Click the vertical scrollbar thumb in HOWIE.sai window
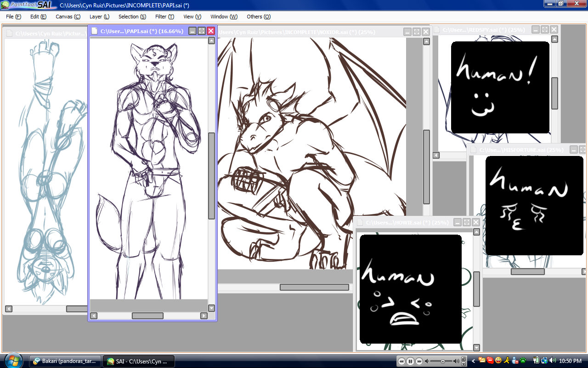 coord(476,289)
